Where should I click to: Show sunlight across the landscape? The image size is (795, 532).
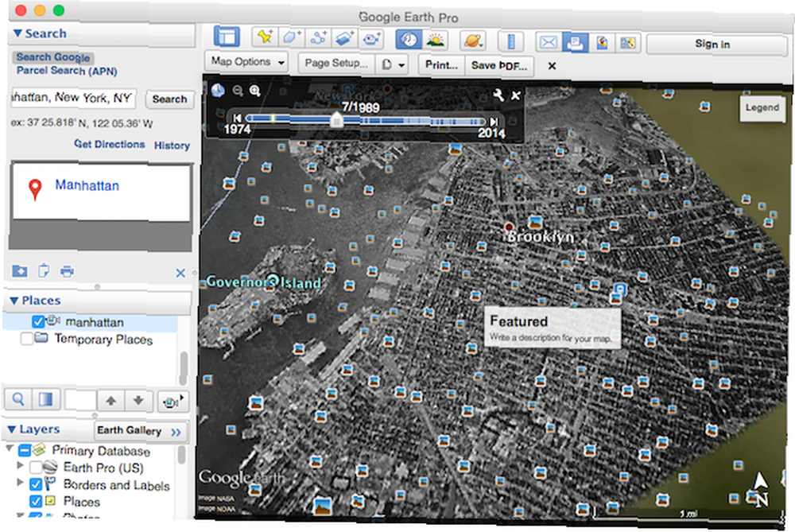click(x=436, y=39)
